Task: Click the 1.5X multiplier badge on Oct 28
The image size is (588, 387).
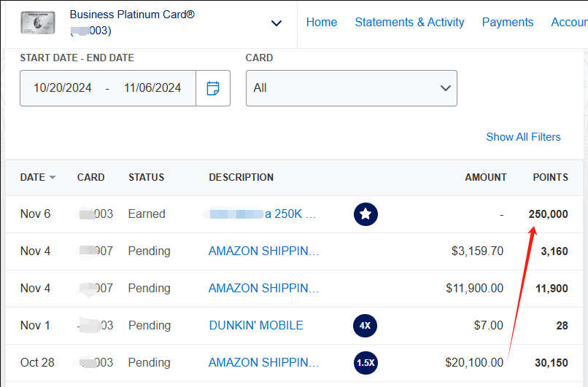Action: [x=365, y=363]
